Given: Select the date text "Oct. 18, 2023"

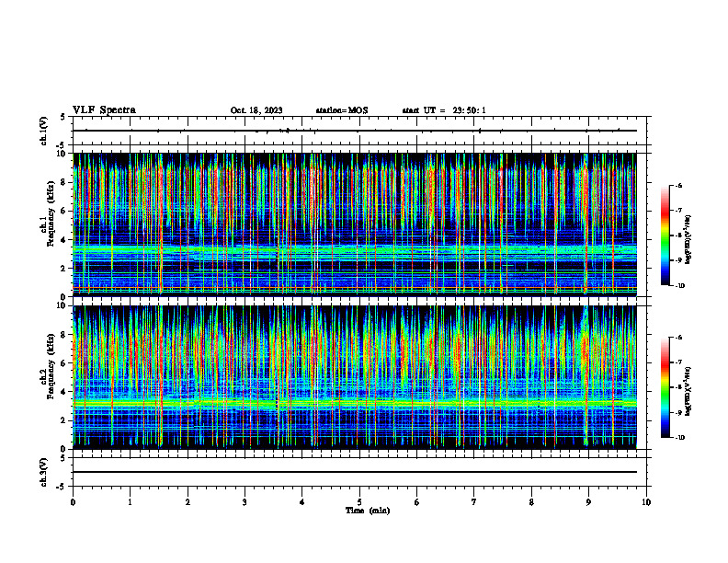Looking at the screenshot, I should (x=256, y=110).
